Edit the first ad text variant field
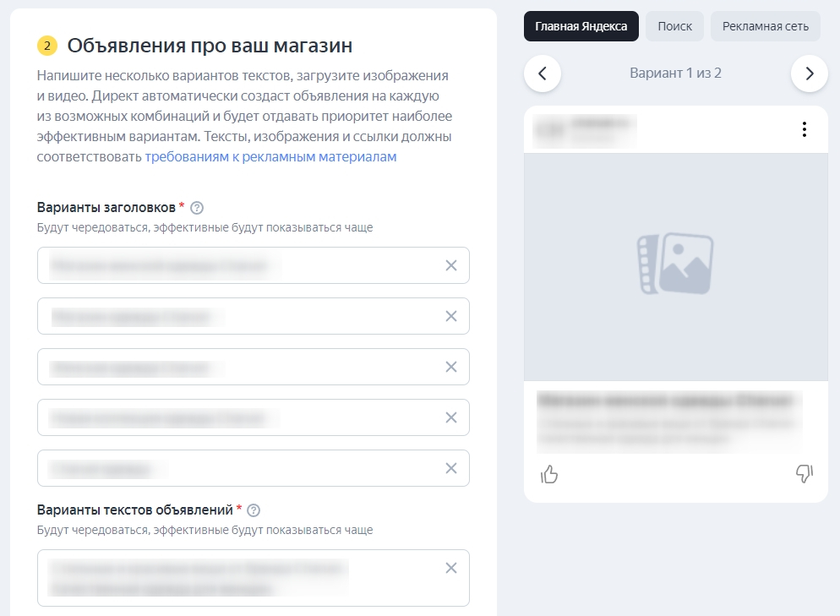 254,578
